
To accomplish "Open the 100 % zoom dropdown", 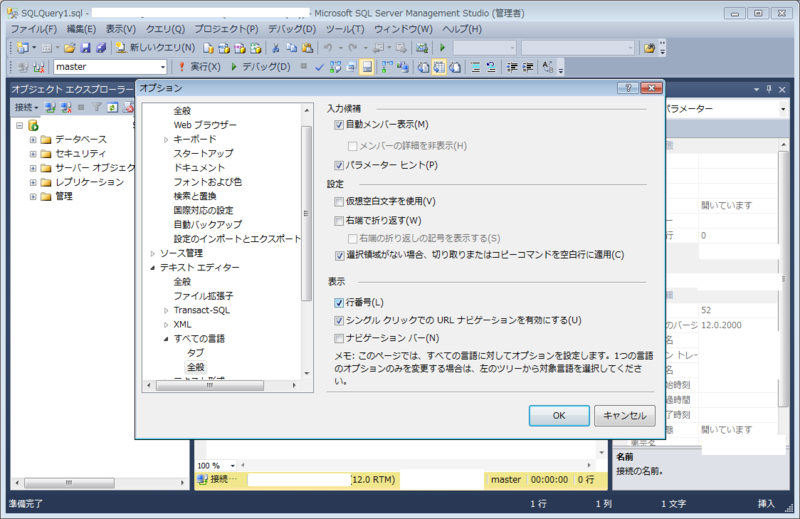I will point(232,466).
